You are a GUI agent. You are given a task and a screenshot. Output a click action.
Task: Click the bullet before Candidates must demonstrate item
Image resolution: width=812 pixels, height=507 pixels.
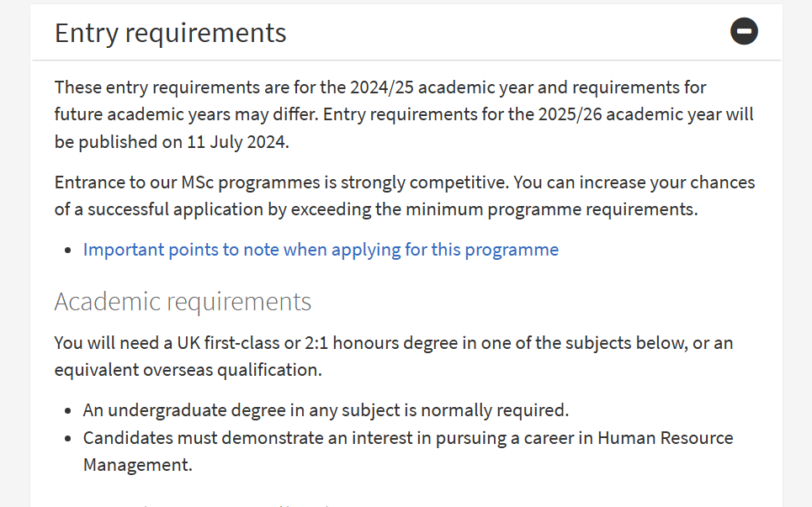pos(68,439)
